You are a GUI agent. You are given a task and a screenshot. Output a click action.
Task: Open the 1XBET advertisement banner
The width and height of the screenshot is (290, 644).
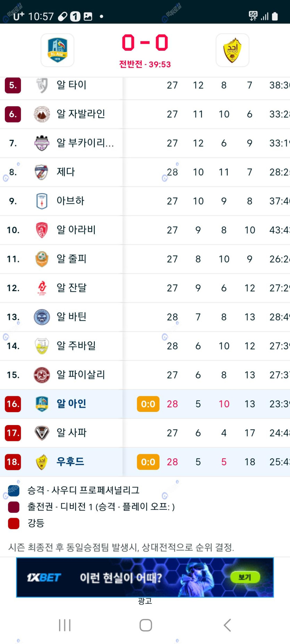coord(145,577)
